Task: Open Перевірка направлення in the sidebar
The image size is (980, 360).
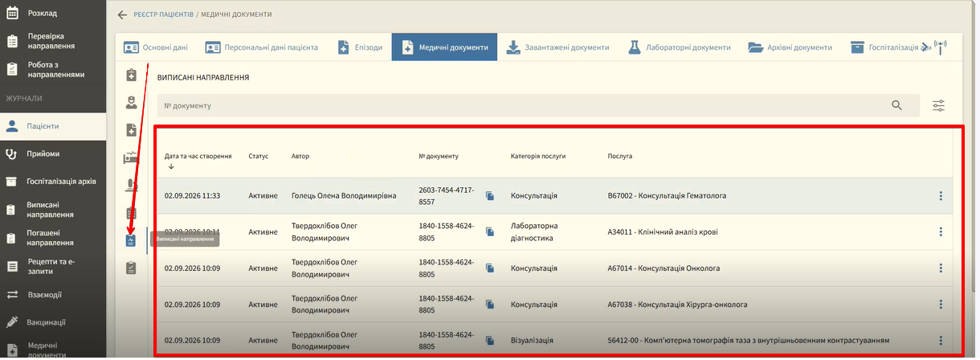Action: tap(53, 41)
